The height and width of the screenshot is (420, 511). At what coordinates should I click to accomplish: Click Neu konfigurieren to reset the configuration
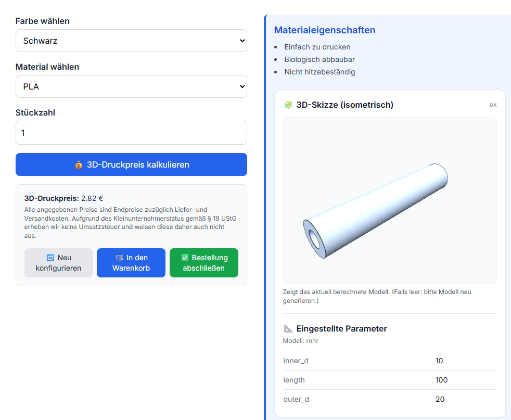[x=58, y=263]
